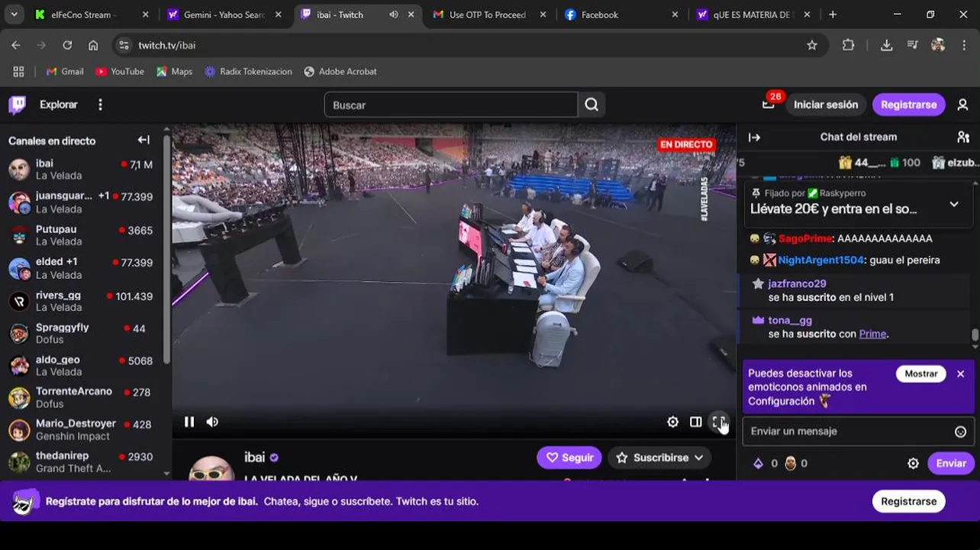980x550 pixels.
Task: Click the bits icon below chat
Action: pos(758,463)
